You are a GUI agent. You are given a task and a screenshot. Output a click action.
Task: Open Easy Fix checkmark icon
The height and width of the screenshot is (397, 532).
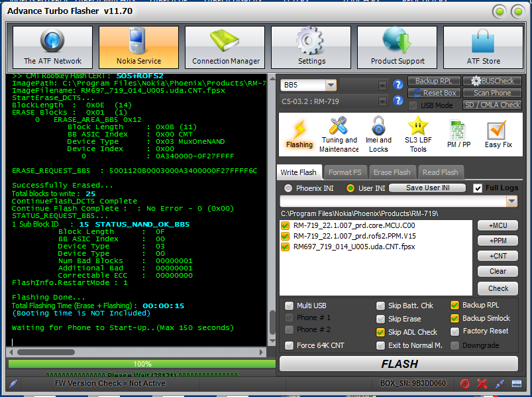[497, 130]
